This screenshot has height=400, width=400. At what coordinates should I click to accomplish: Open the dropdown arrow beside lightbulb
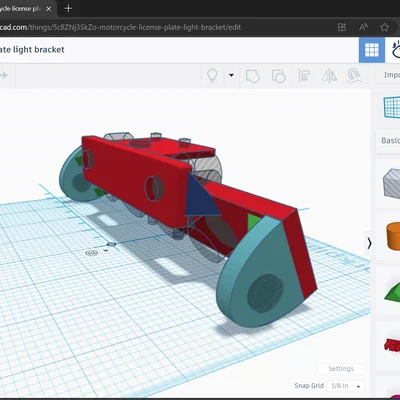click(x=231, y=75)
